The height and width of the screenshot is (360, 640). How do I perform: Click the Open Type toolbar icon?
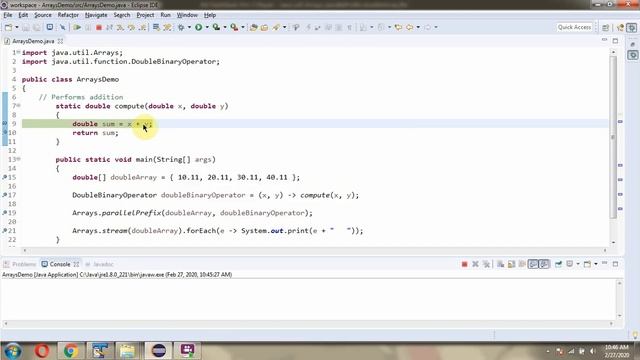pyautogui.click(x=253, y=27)
